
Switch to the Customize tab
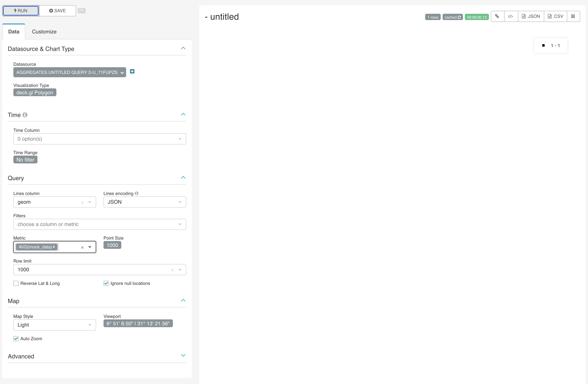coord(44,32)
